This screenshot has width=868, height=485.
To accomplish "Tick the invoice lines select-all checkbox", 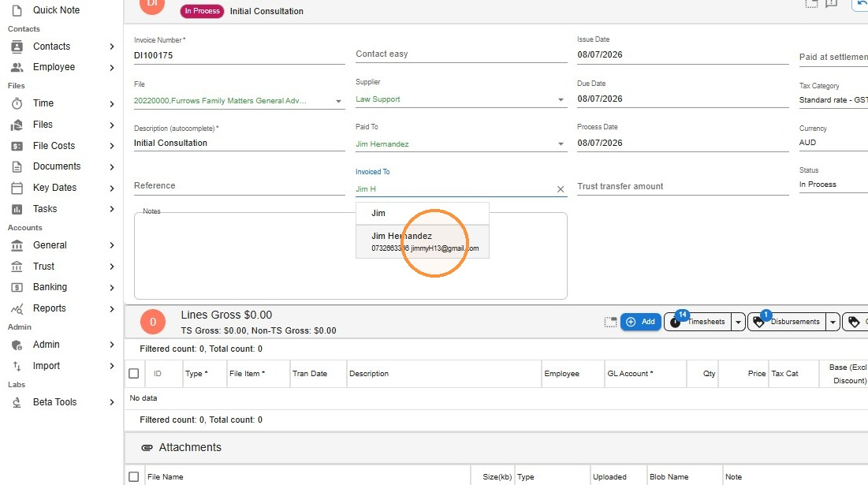I will point(133,373).
